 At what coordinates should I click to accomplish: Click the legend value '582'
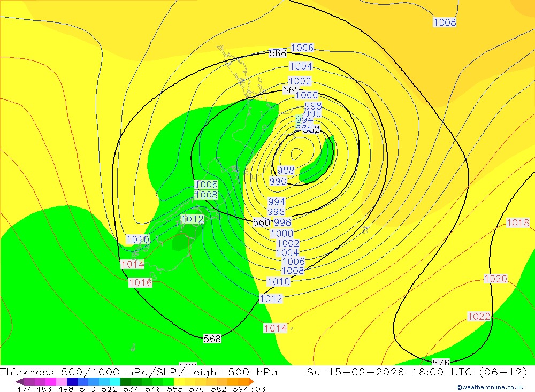click(x=219, y=389)
